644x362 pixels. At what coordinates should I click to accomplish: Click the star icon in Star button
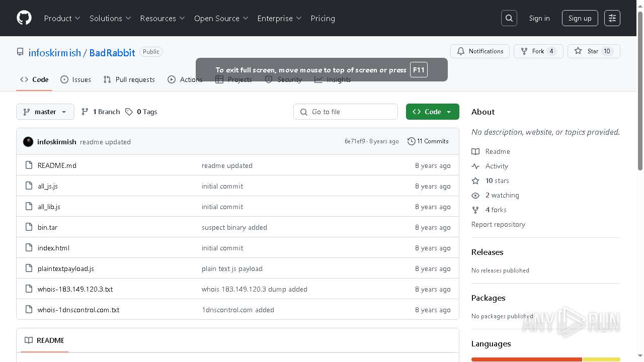[x=578, y=51]
